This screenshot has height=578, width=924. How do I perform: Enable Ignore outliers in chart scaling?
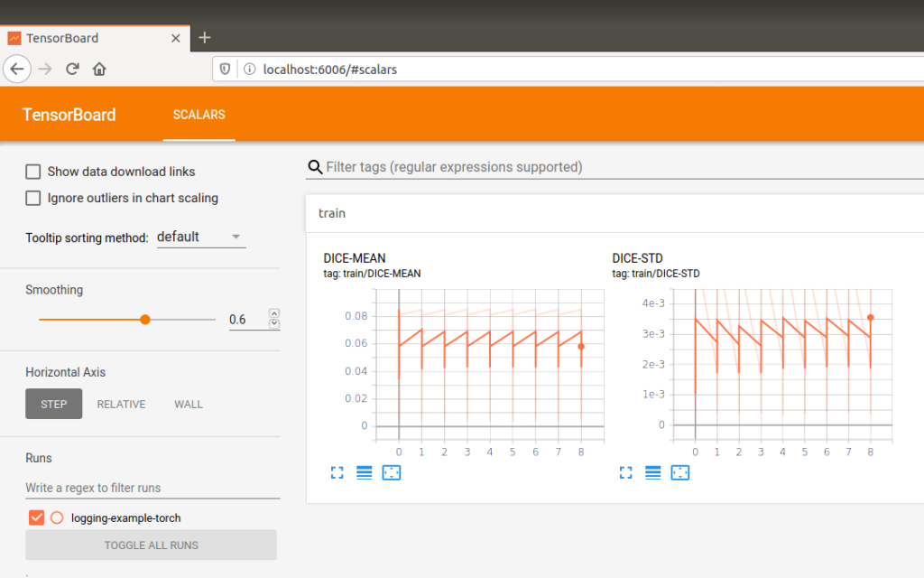(33, 198)
